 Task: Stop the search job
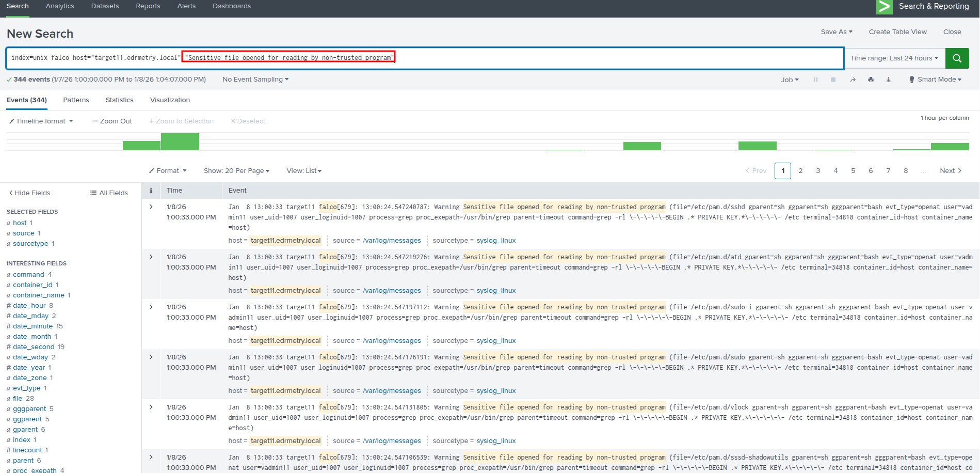click(833, 80)
